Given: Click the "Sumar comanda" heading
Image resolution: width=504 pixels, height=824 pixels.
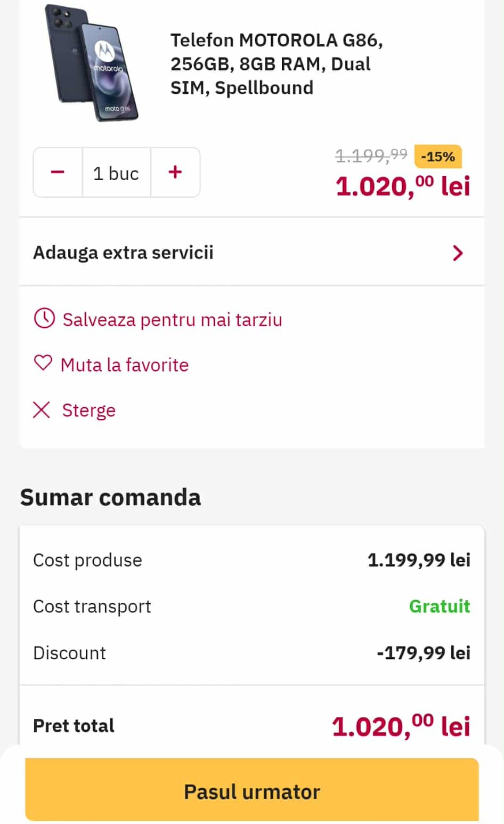Looking at the screenshot, I should (110, 497).
